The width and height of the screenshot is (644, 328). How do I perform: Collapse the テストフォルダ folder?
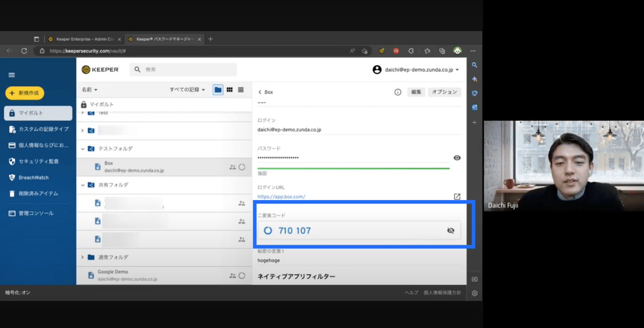click(83, 148)
